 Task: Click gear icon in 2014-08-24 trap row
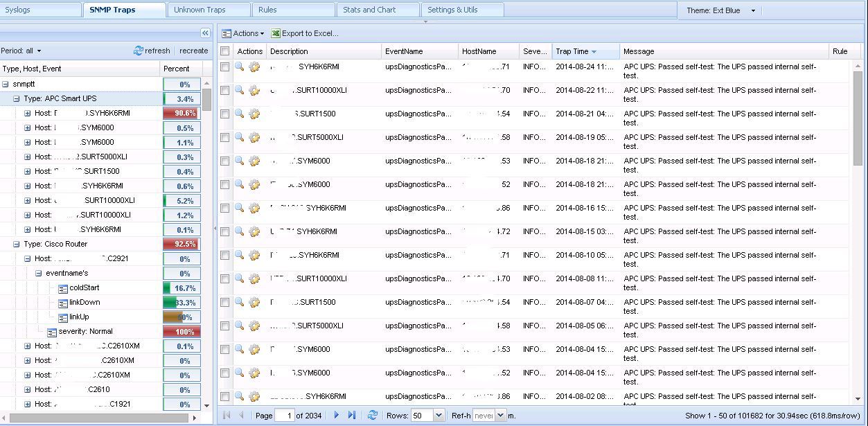tap(254, 67)
